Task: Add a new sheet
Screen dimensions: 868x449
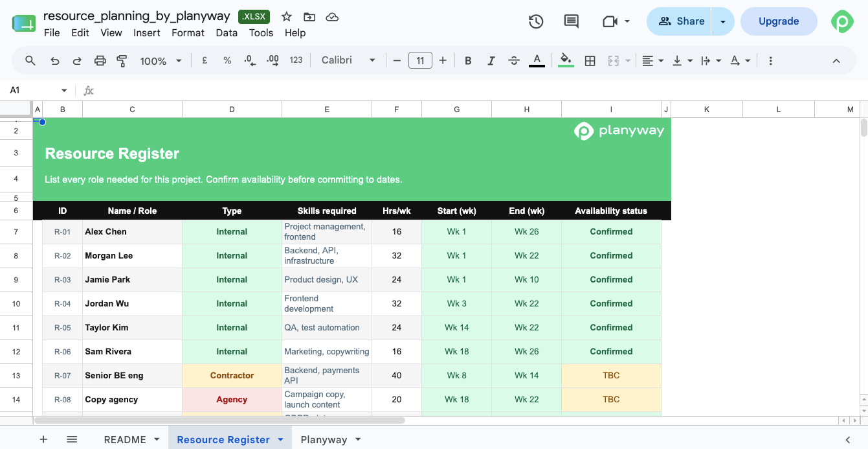Action: point(43,439)
